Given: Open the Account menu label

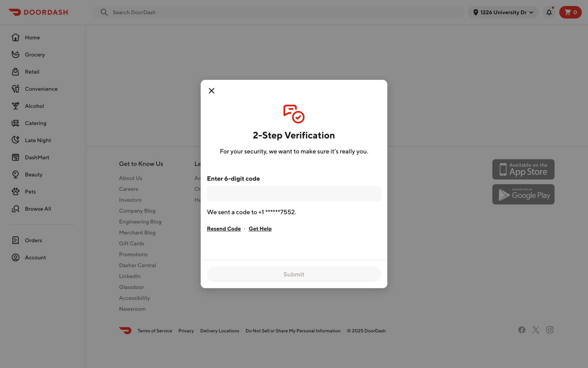Looking at the screenshot, I should click(36, 258).
